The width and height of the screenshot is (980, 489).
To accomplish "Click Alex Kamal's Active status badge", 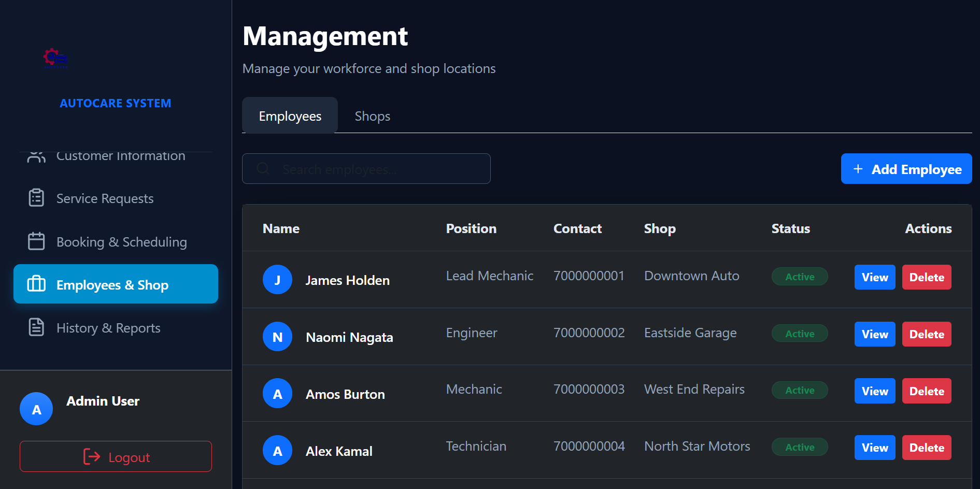I will tap(800, 447).
